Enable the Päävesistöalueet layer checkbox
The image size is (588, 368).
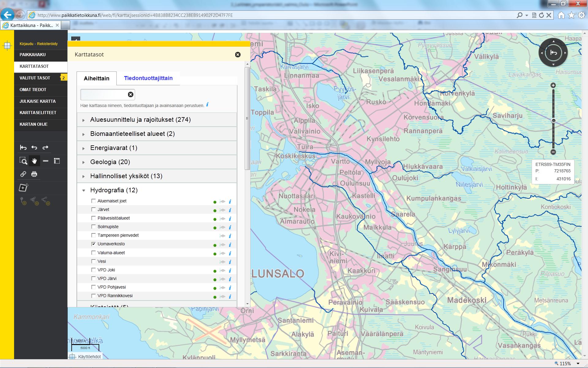[94, 218]
